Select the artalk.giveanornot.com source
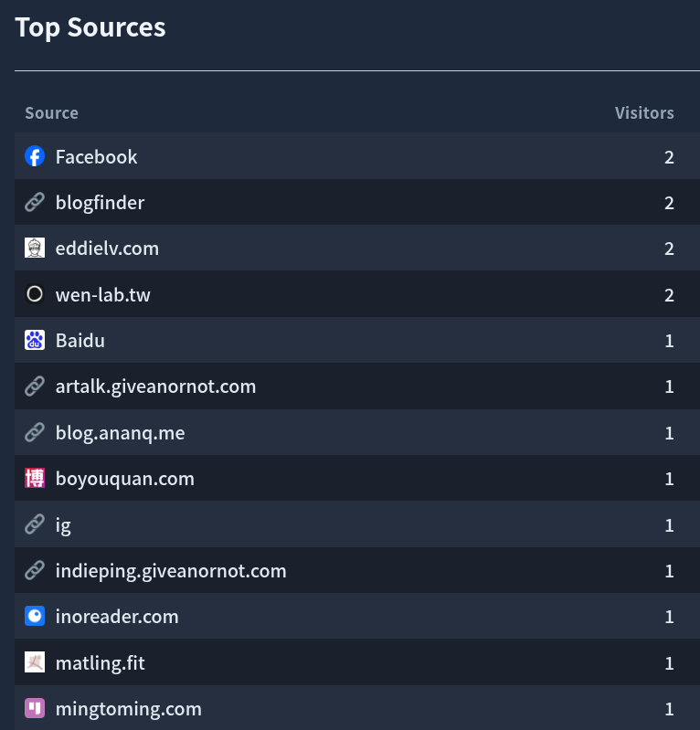This screenshot has height=730, width=700. tap(155, 386)
